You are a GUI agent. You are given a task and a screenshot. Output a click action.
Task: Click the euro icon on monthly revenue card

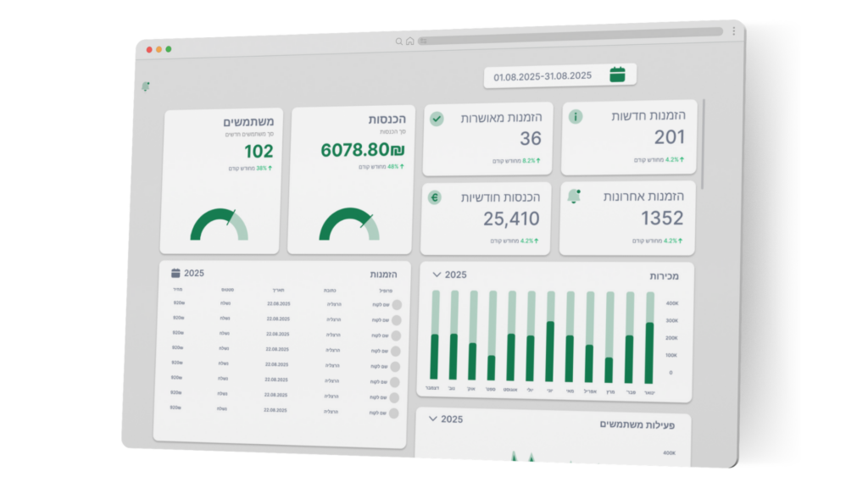click(x=435, y=197)
